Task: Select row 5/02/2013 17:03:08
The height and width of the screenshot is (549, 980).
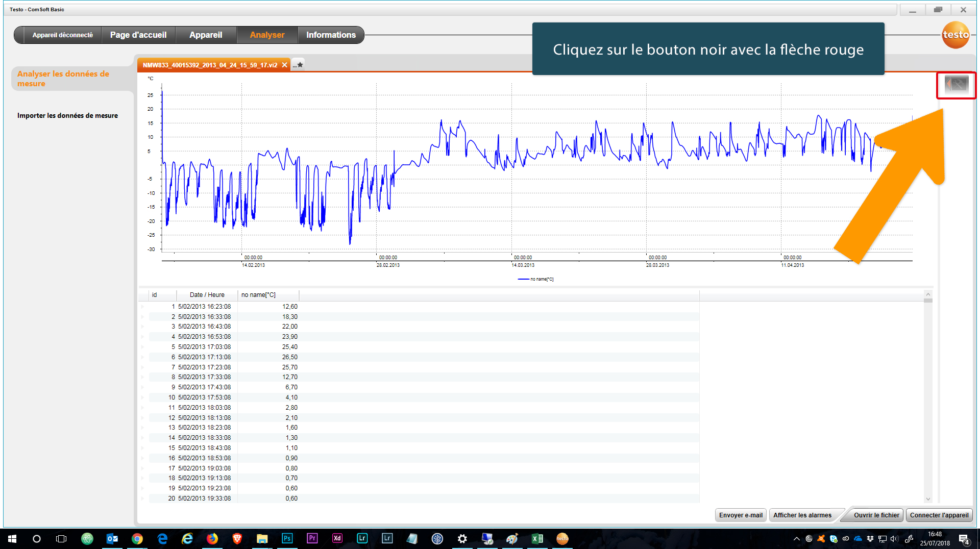Action: pos(424,347)
